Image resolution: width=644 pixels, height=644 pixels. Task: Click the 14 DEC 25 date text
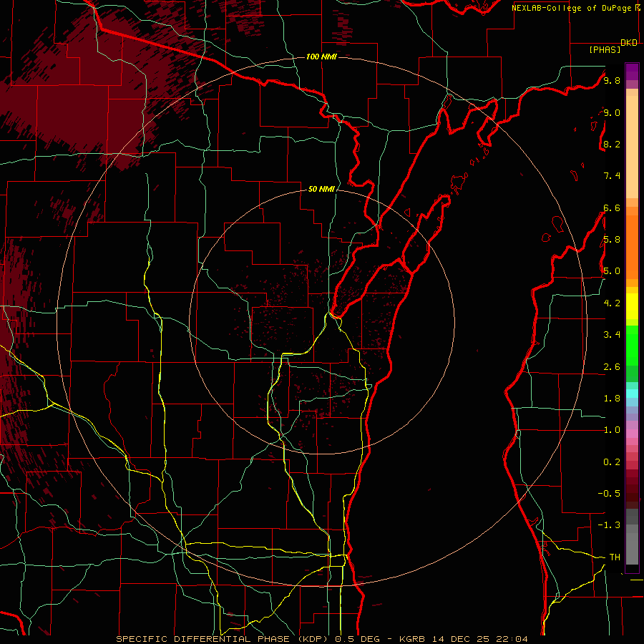(462, 639)
